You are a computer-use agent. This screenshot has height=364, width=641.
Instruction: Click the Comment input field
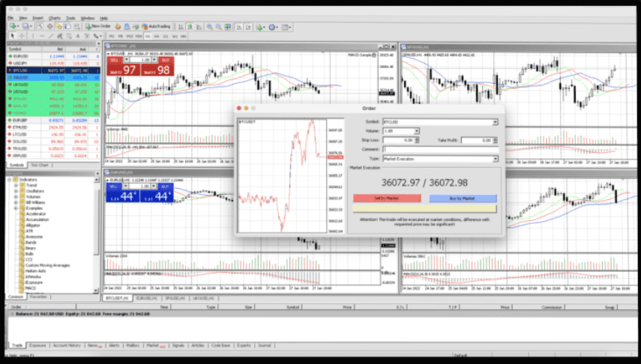[440, 150]
